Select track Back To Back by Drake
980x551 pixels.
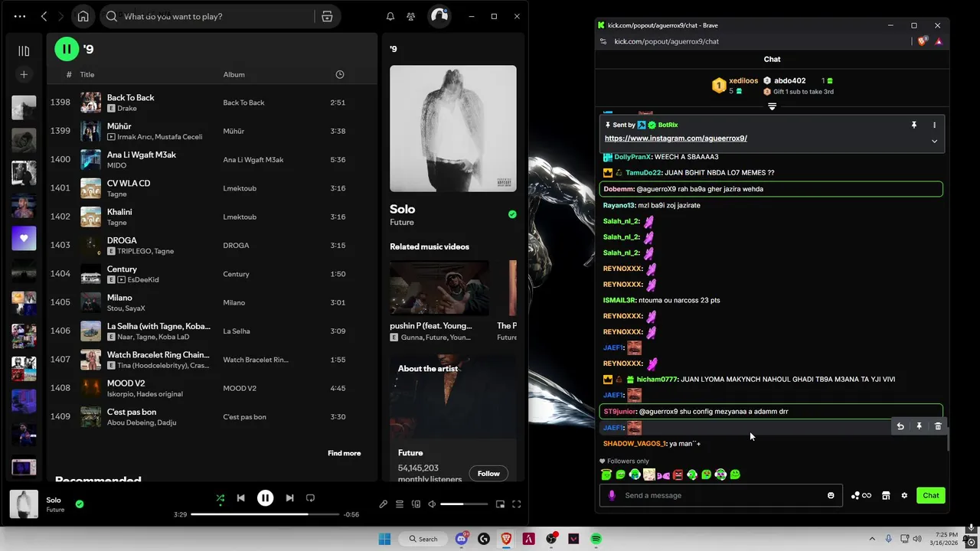[x=212, y=103]
